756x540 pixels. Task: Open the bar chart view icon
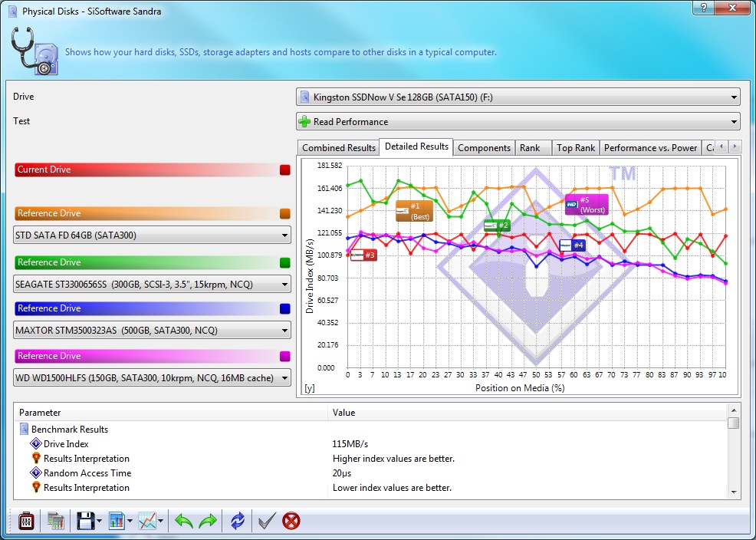coord(117,521)
